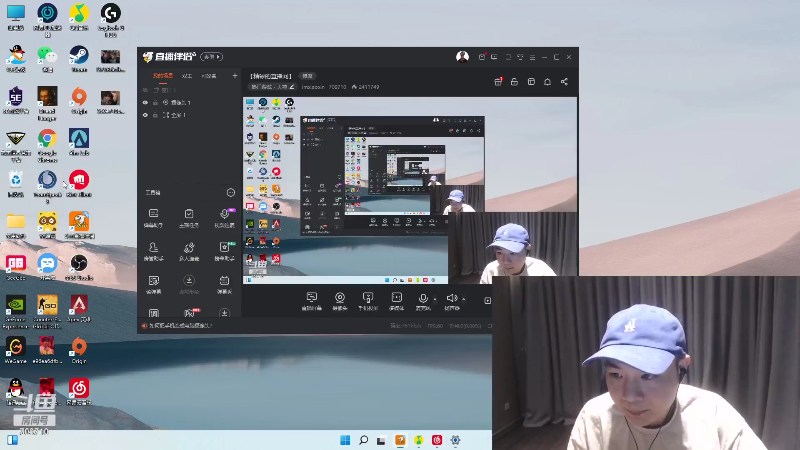Image resolution: width=800 pixels, height=450 pixels.
Task: Open the layout panel icon in room header
Action: (x=531, y=82)
